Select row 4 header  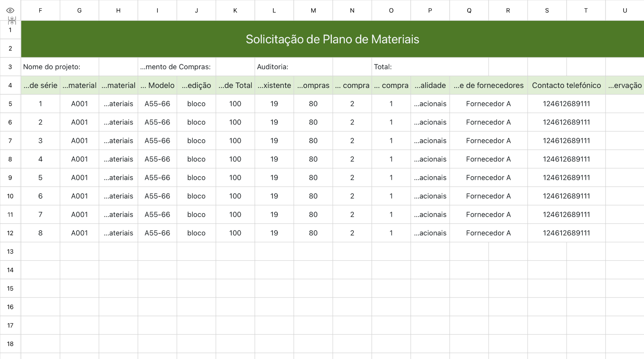pyautogui.click(x=10, y=85)
